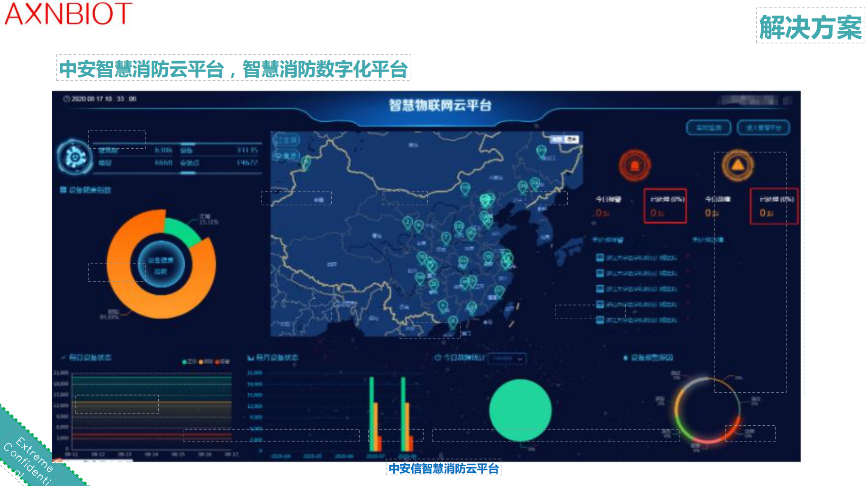Click the 实时监测 button

coord(708,128)
